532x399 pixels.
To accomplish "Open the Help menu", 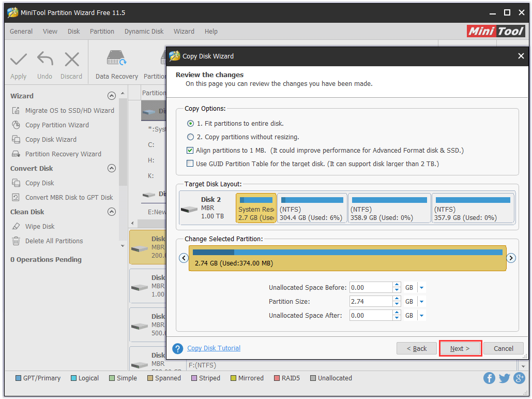I will coord(211,31).
